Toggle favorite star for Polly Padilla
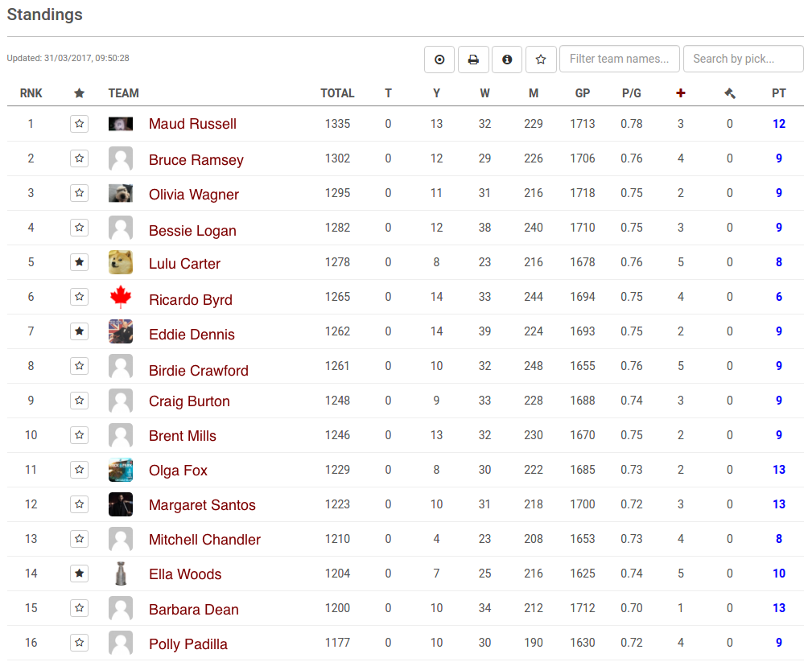 point(79,643)
